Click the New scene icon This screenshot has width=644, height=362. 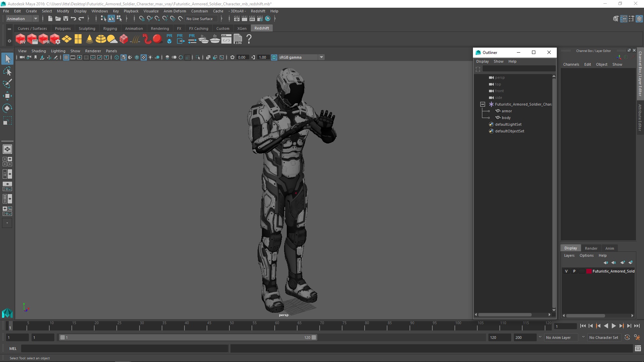coord(50,19)
